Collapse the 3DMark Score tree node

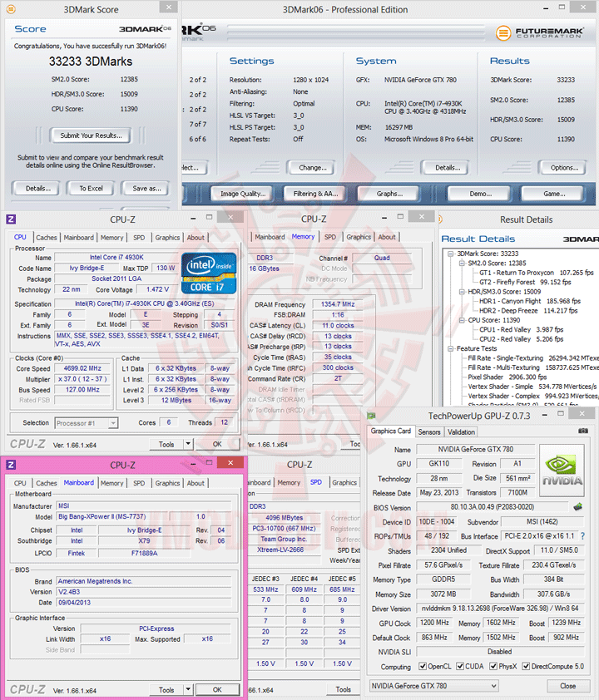point(451,254)
